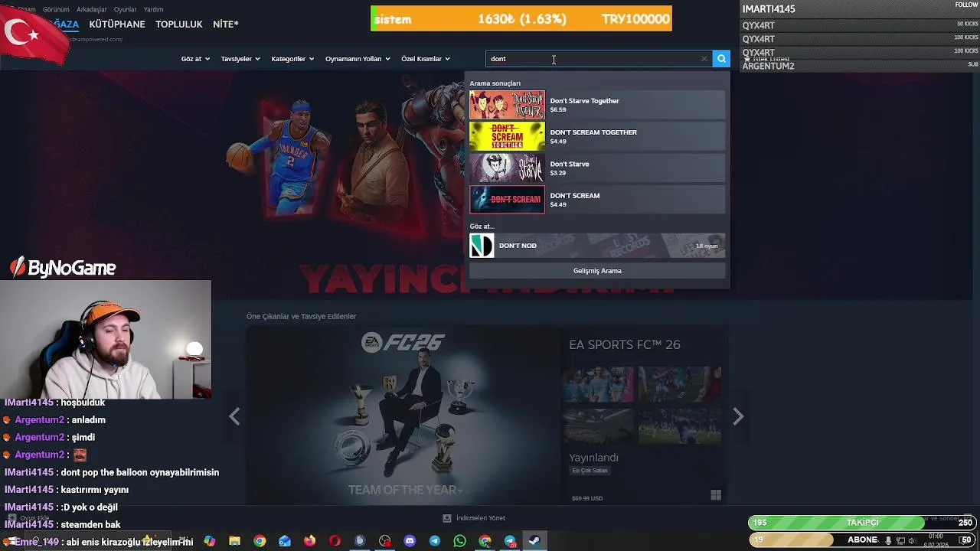Click the Öne Çıkanlar ve Tavsiye Edilenler heading

(x=301, y=316)
